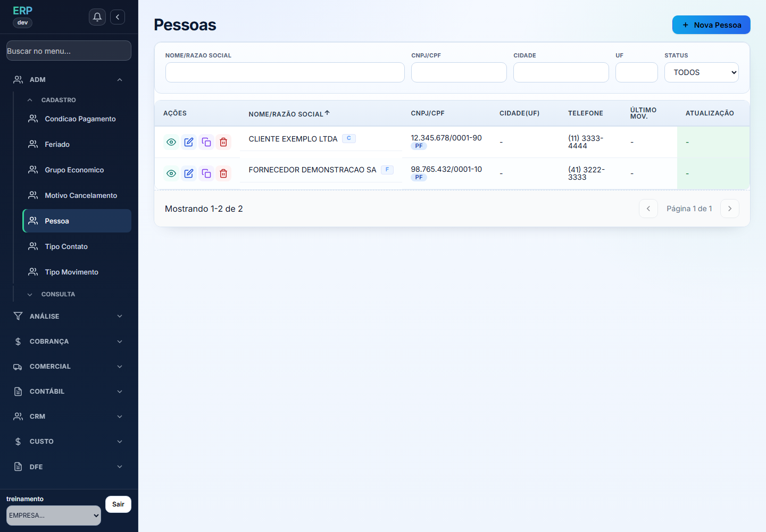Focus the UF filter field
Image resolution: width=766 pixels, height=532 pixels.
click(x=637, y=72)
